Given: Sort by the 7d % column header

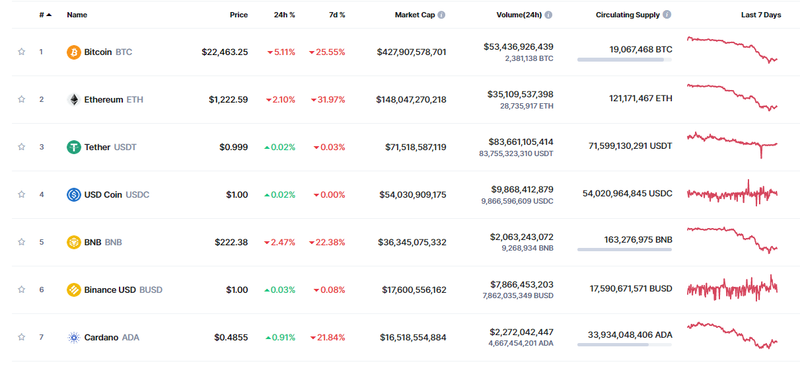Looking at the screenshot, I should pyautogui.click(x=337, y=15).
